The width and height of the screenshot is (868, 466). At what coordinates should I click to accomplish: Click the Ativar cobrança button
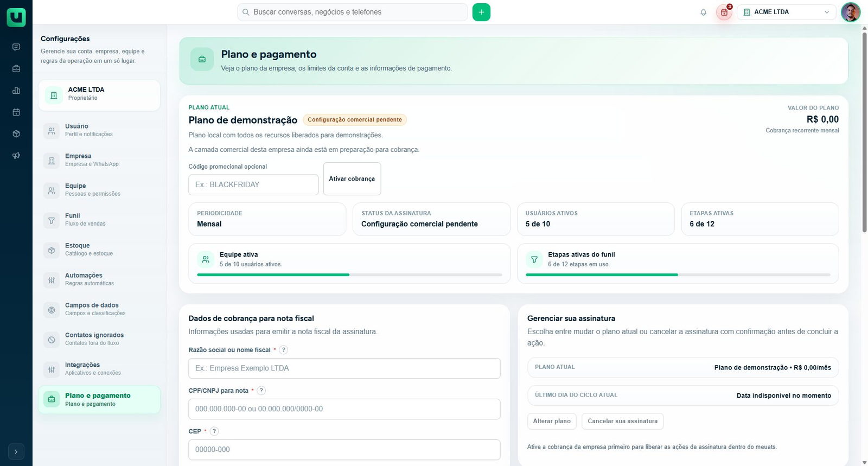click(x=352, y=178)
